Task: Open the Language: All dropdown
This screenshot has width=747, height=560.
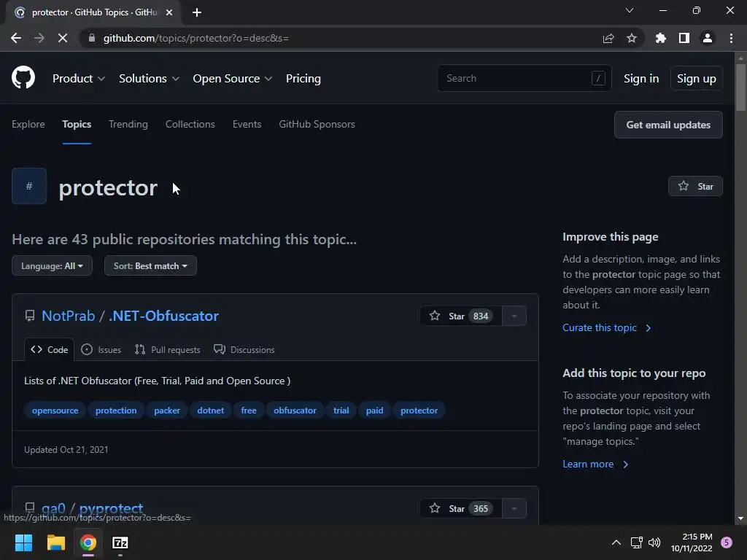Action: click(x=52, y=265)
